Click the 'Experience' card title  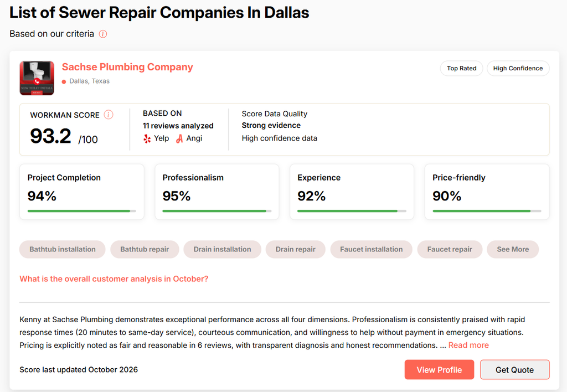tap(319, 178)
